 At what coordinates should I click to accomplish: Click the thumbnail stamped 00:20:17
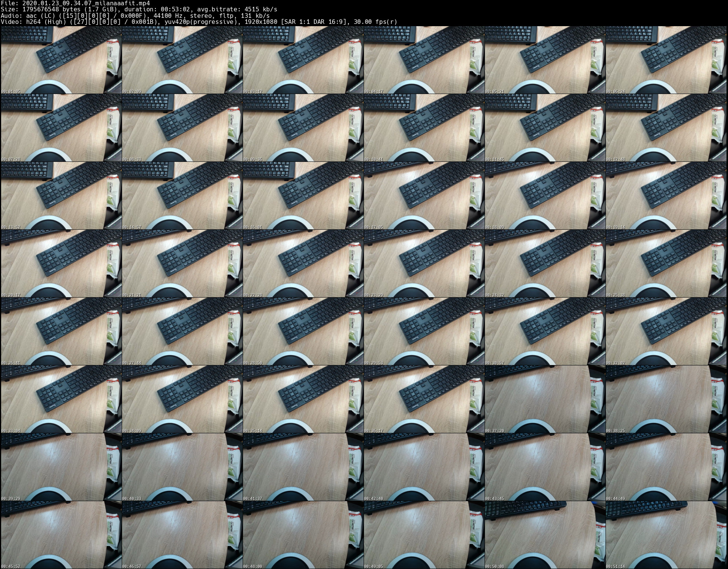coord(61,263)
